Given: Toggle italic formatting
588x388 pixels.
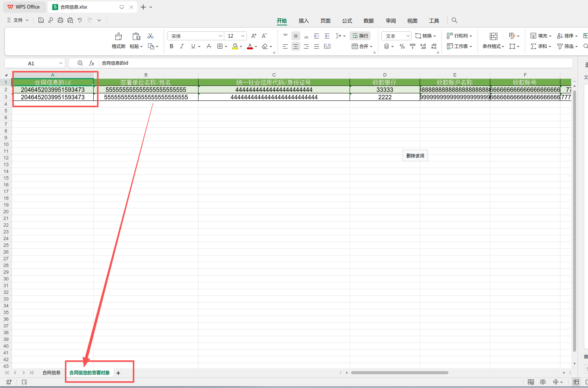Looking at the screenshot, I should [182, 46].
